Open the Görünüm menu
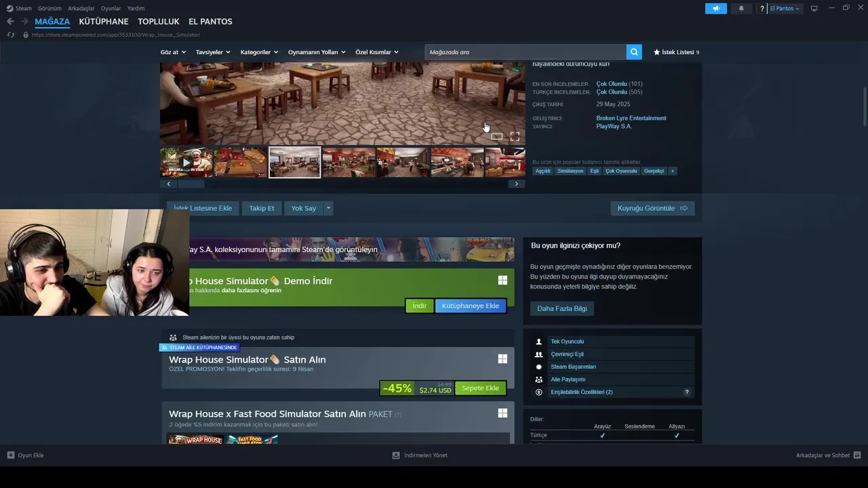This screenshot has height=488, width=868. 50,8
